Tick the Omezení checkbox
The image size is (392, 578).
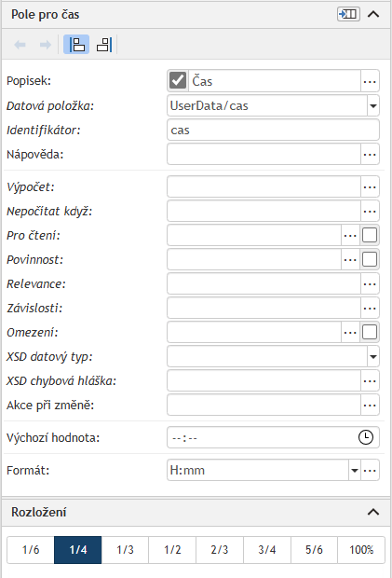[x=370, y=332]
